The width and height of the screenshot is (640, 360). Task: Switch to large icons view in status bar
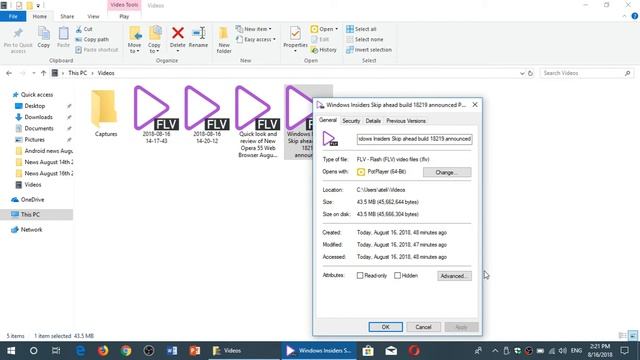click(x=633, y=336)
